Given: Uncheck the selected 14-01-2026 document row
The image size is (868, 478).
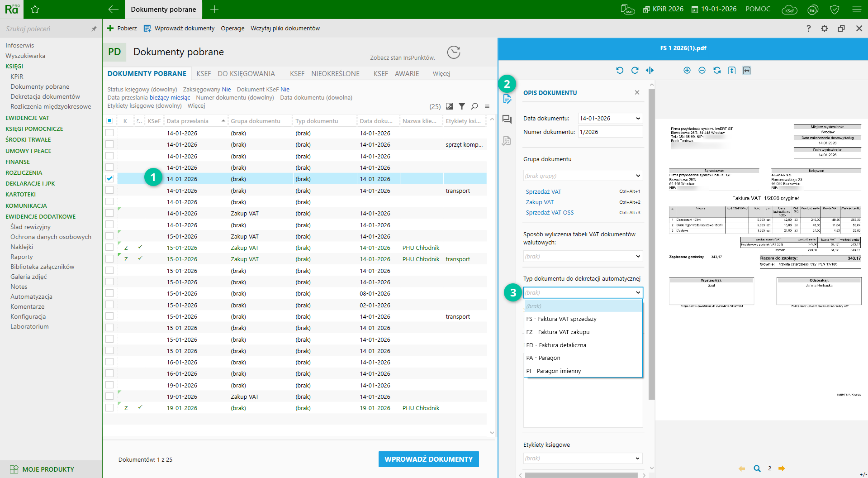Looking at the screenshot, I should click(x=109, y=179).
